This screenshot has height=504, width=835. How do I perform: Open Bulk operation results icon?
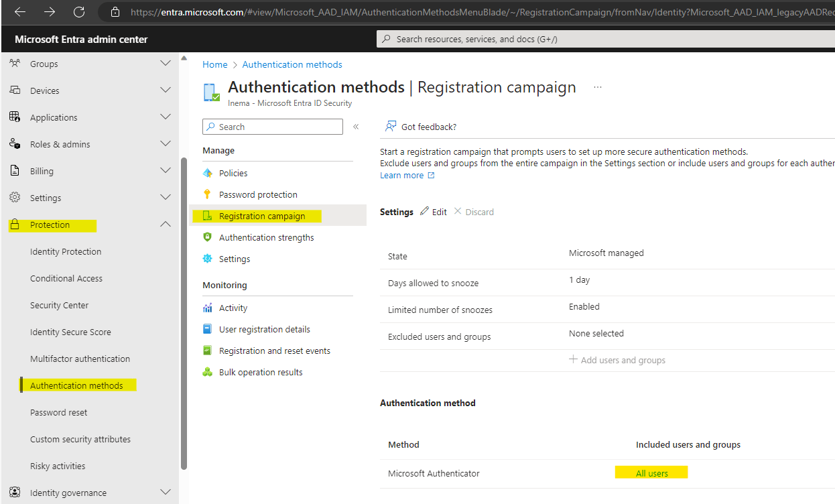tap(207, 371)
